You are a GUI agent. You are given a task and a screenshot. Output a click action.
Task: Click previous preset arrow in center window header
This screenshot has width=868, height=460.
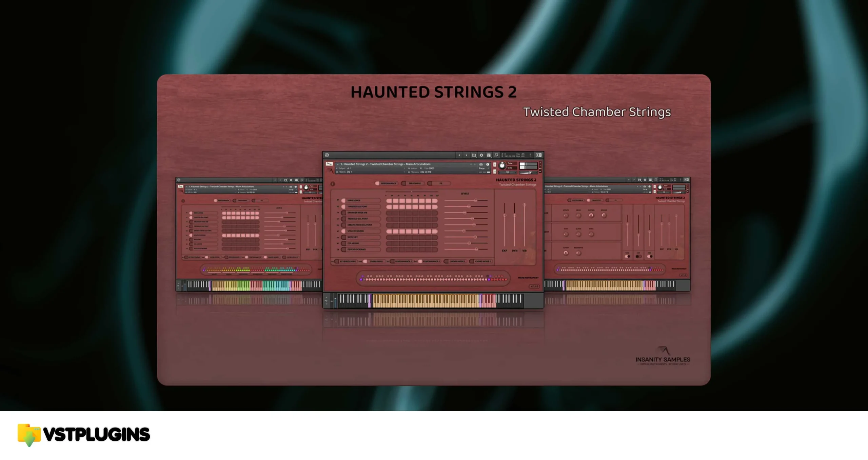pos(459,155)
